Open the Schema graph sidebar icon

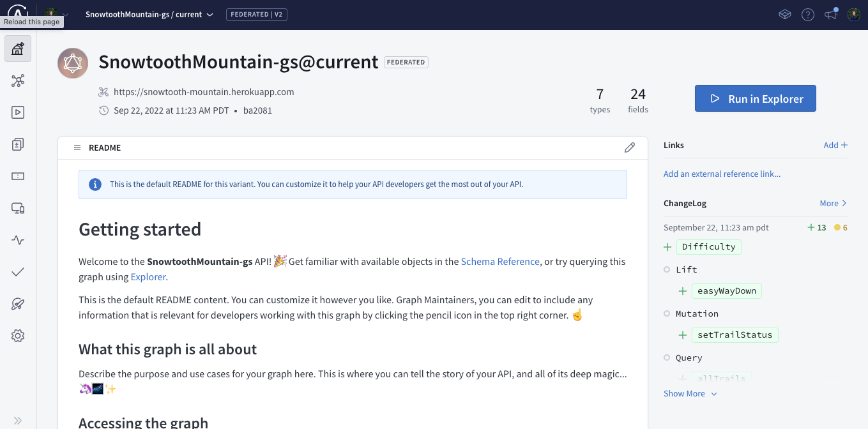[x=18, y=80]
